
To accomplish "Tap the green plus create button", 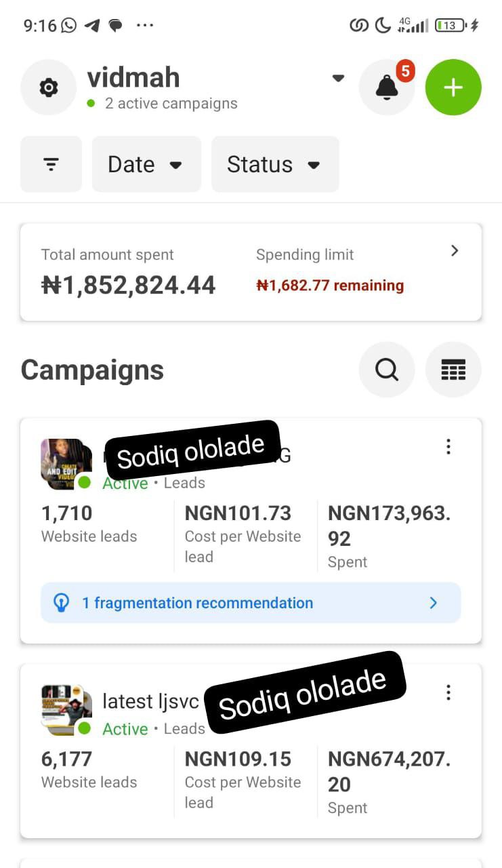I will coord(453,87).
